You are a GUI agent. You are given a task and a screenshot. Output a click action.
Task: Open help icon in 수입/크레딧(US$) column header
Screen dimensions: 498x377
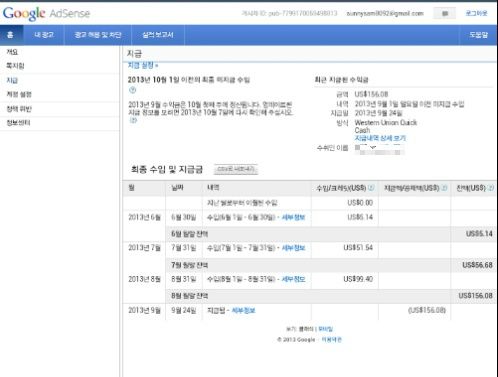click(371, 188)
